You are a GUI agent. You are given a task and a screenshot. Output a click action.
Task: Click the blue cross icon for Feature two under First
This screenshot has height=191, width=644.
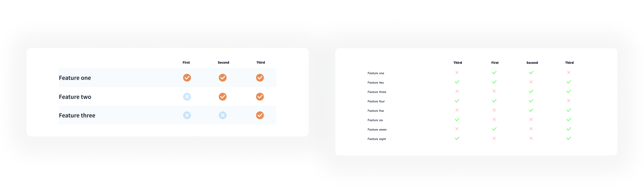(187, 96)
